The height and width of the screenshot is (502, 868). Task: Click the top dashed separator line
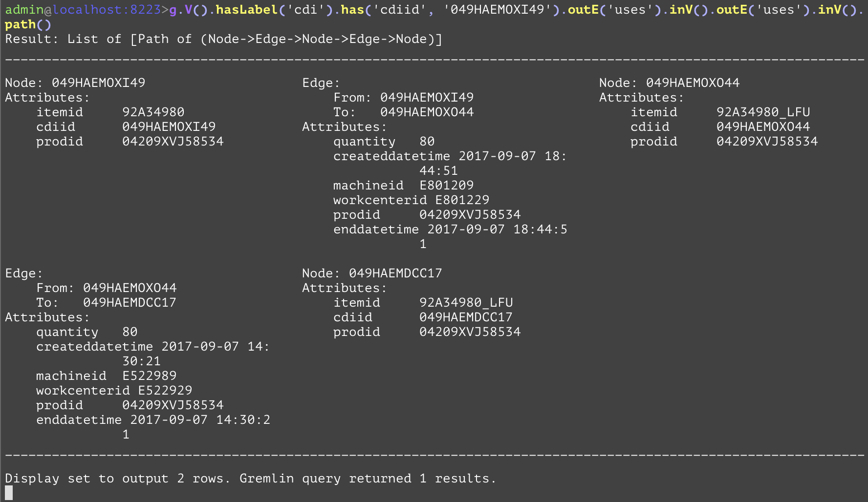click(x=434, y=60)
